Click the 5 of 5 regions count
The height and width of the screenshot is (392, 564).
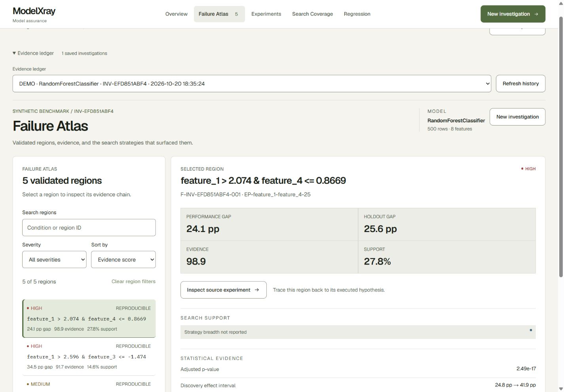(x=39, y=282)
